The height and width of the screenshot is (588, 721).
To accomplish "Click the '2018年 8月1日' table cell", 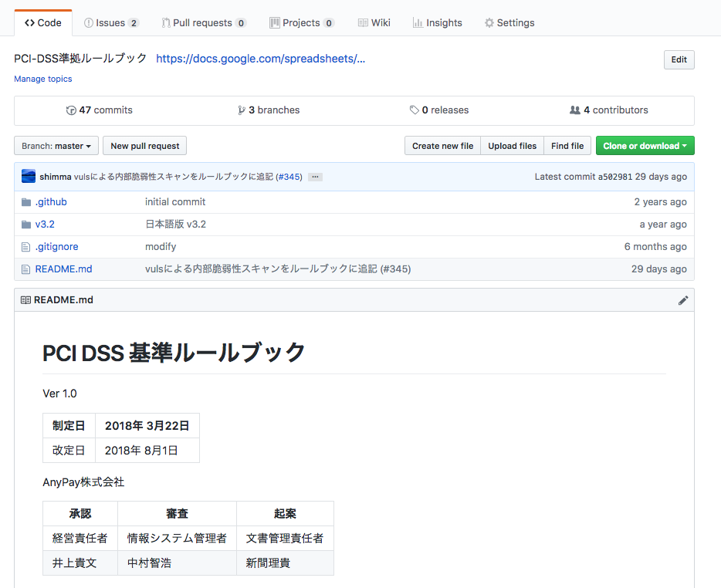I will [x=147, y=451].
